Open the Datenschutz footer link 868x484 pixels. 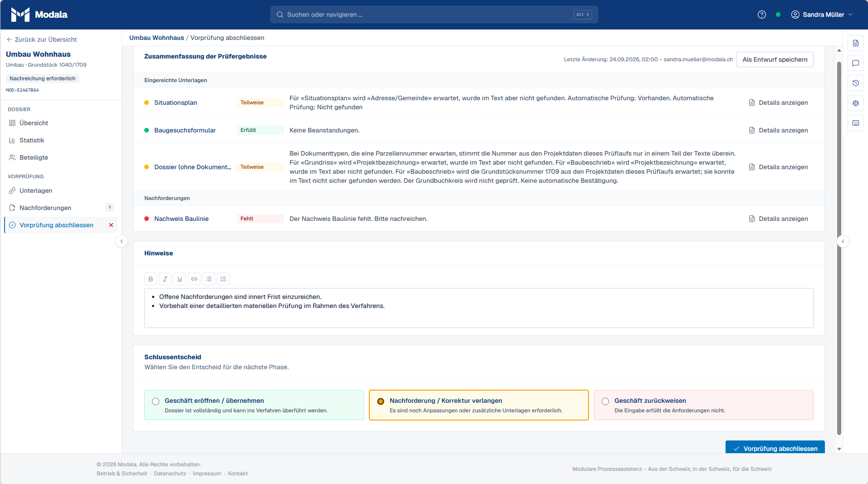point(170,474)
